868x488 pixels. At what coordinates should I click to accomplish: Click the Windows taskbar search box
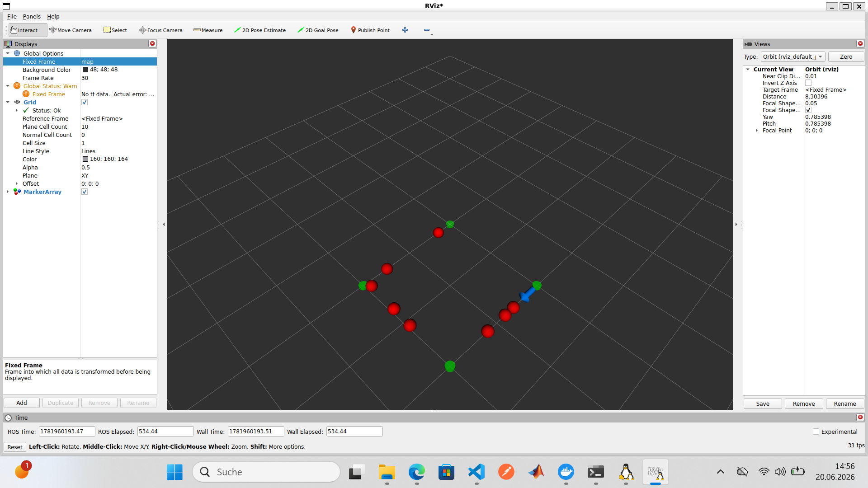tap(266, 472)
